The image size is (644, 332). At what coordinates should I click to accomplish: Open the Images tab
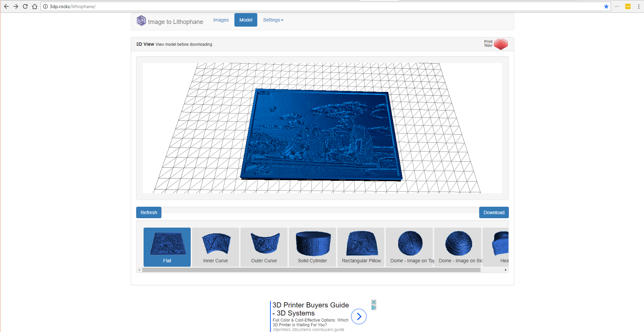(221, 20)
